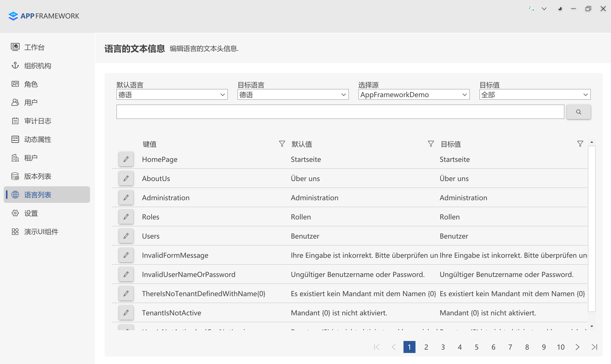This screenshot has width=611, height=364.
Task: Expand the 默认语言 dropdown
Action: coord(172,95)
